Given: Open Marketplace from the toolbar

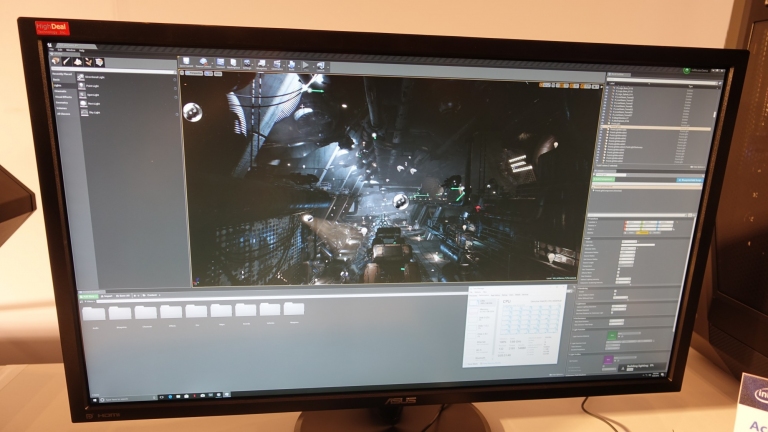Looking at the screenshot, I should [233, 63].
